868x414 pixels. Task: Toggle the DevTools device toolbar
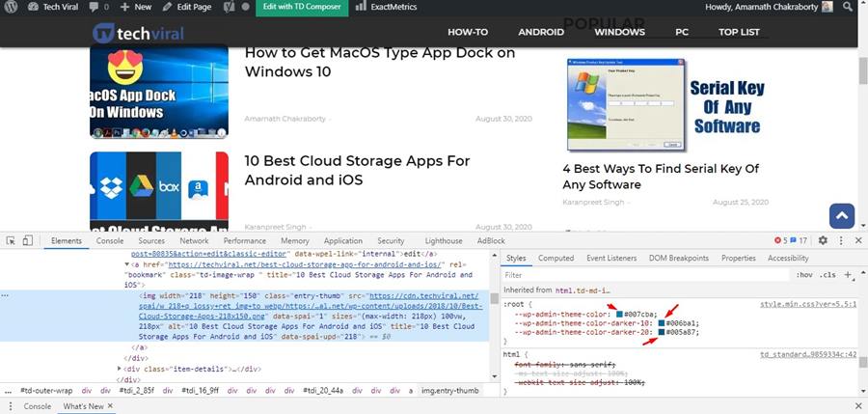tap(28, 240)
